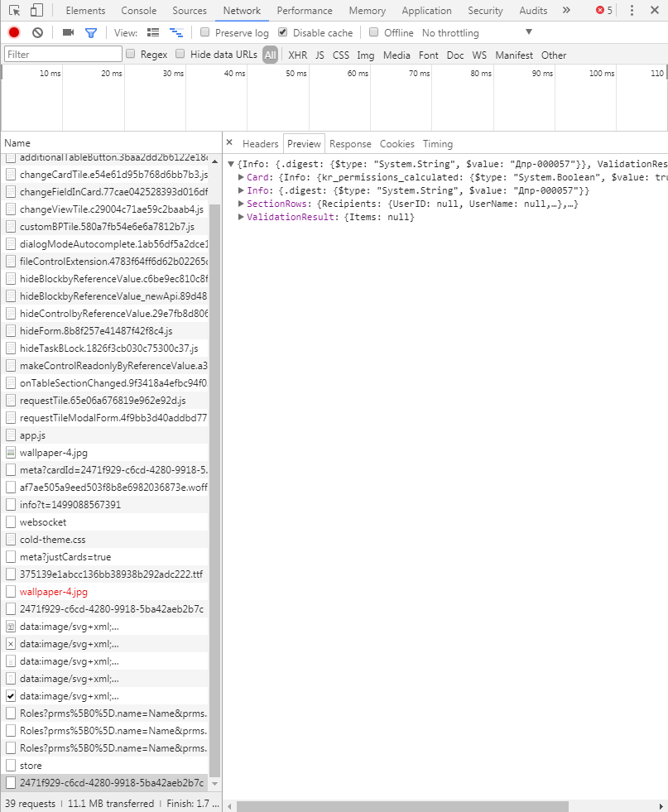Select the app.js request
The height and width of the screenshot is (812, 668).
point(32,435)
